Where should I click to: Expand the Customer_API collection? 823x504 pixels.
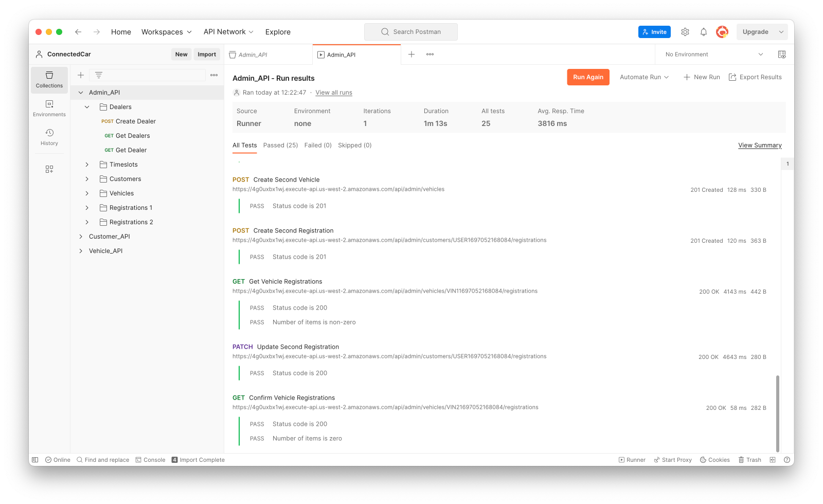[81, 237]
